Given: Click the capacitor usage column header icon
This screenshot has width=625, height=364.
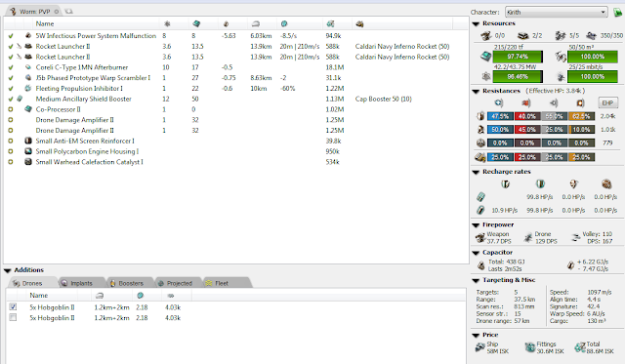Looking at the screenshot, I should [x=226, y=23].
